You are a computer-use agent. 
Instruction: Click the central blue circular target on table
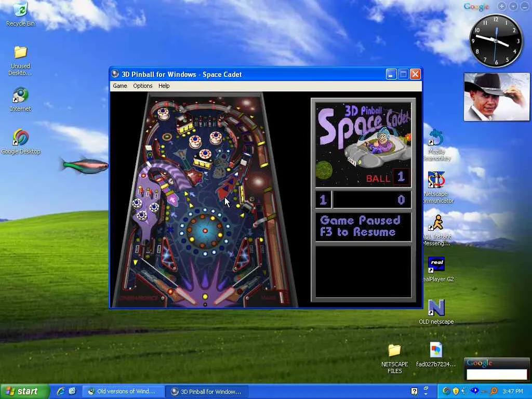tap(205, 231)
